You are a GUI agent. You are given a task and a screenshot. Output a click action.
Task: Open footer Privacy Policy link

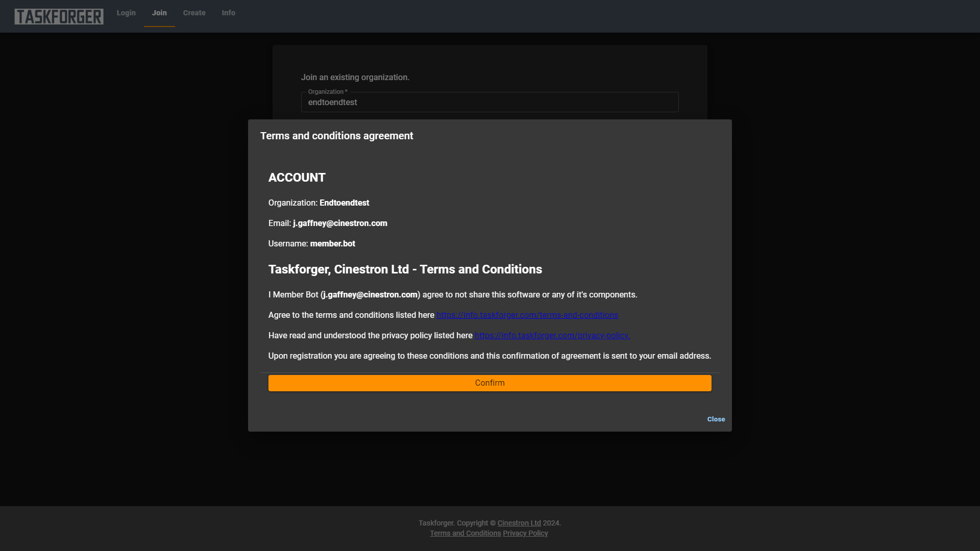pos(525,533)
